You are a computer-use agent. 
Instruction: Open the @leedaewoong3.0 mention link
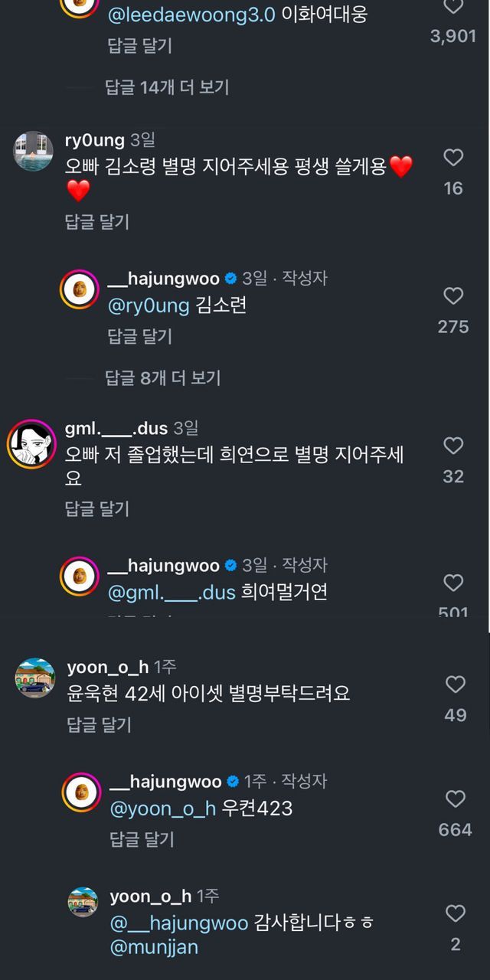(x=192, y=15)
